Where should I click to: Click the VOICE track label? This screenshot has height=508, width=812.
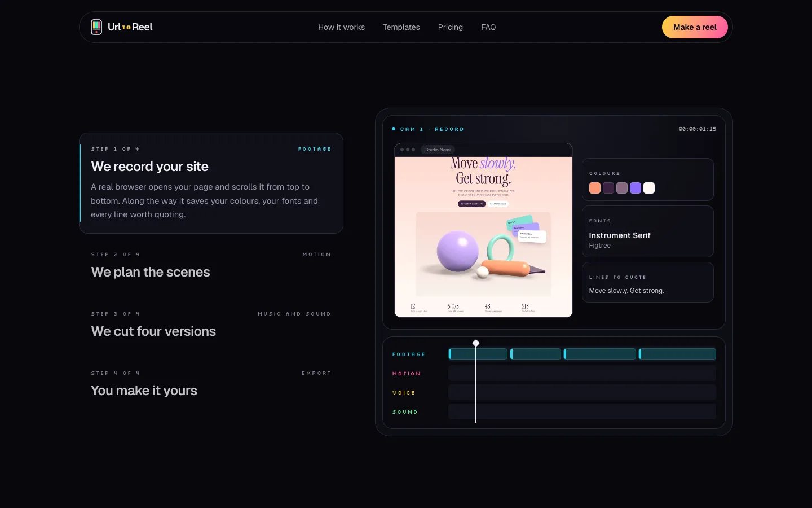click(x=404, y=393)
